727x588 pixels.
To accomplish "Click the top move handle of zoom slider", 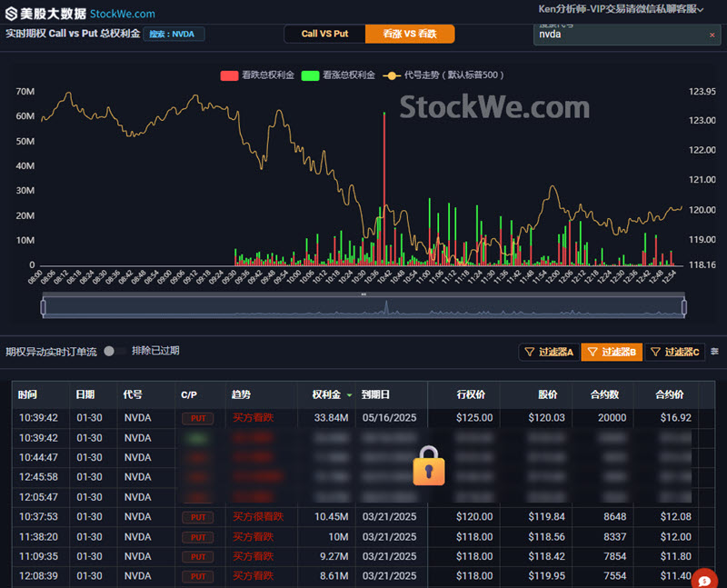I will tap(363, 294).
